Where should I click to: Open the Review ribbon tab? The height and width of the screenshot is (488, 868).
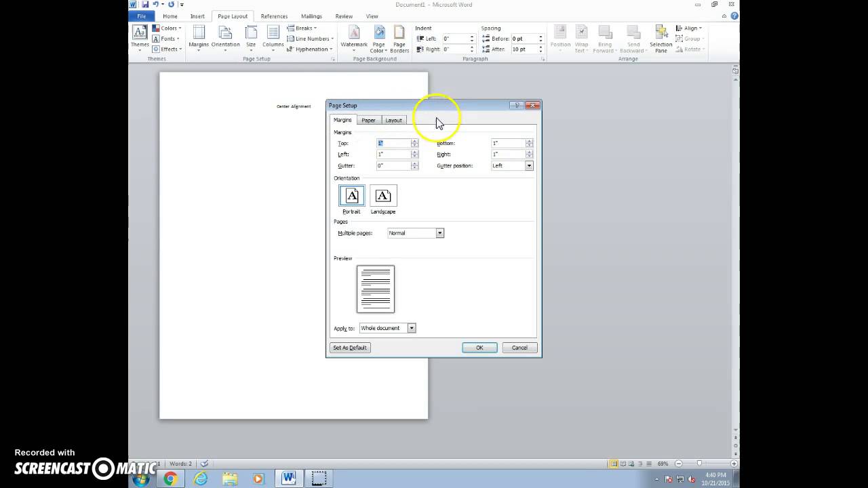[x=344, y=16]
